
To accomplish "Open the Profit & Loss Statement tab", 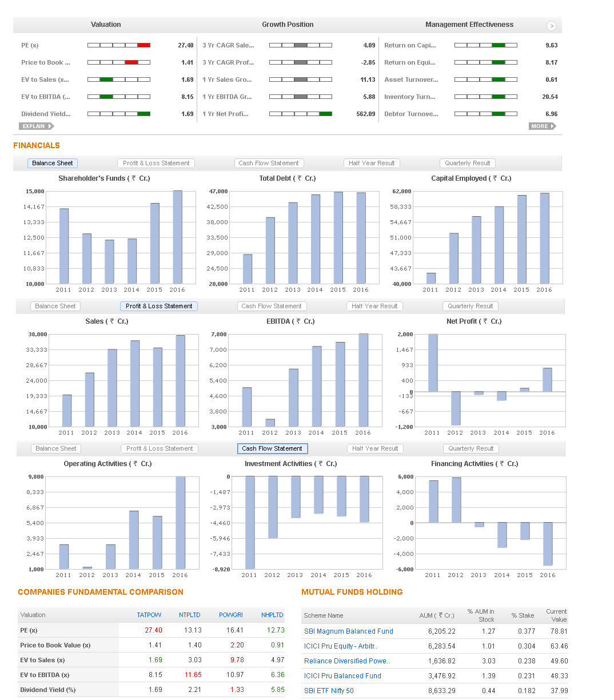I will 158,306.
